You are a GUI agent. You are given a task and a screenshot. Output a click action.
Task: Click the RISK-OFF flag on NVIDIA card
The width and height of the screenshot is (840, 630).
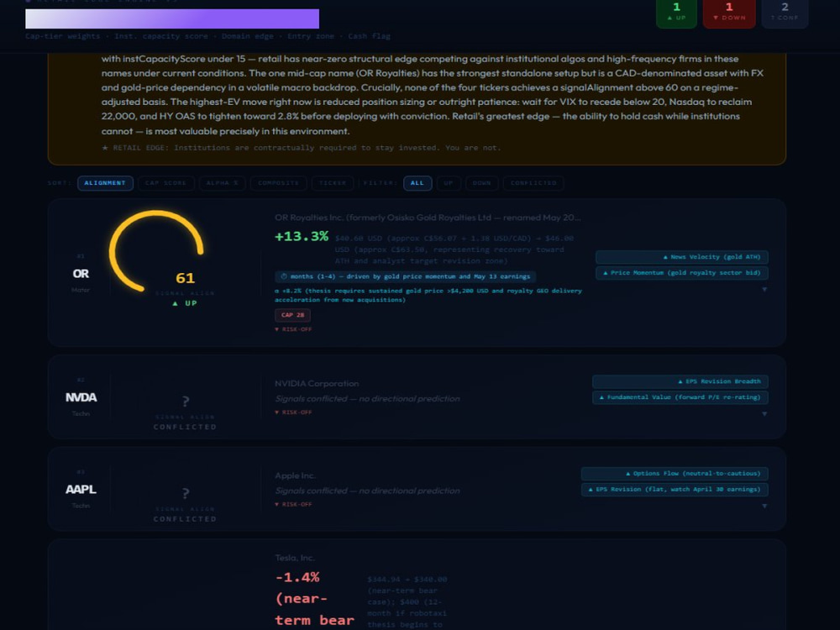(293, 412)
